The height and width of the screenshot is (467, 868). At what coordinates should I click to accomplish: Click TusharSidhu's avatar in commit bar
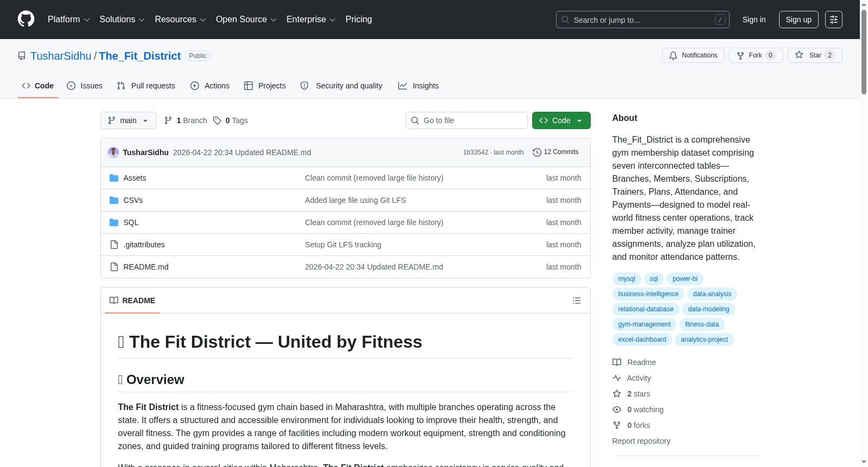(x=113, y=152)
